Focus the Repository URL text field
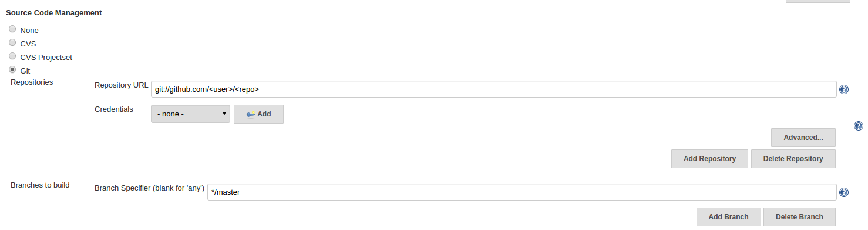The image size is (868, 230). [494, 89]
